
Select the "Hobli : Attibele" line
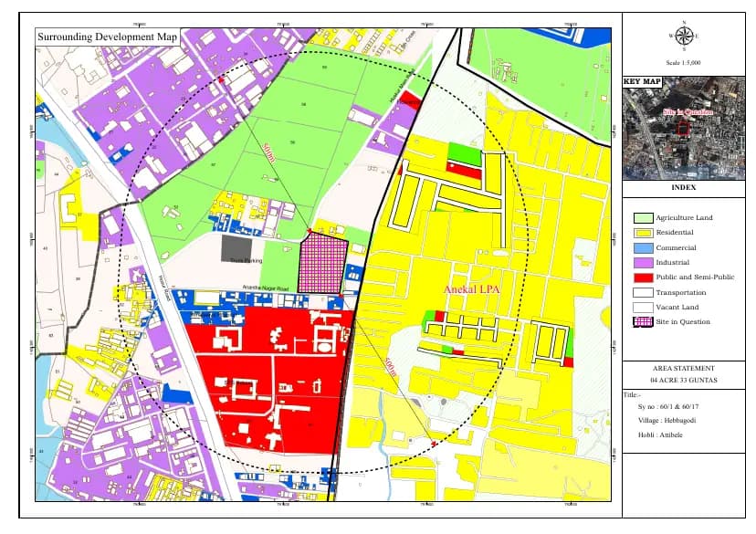[x=660, y=435]
